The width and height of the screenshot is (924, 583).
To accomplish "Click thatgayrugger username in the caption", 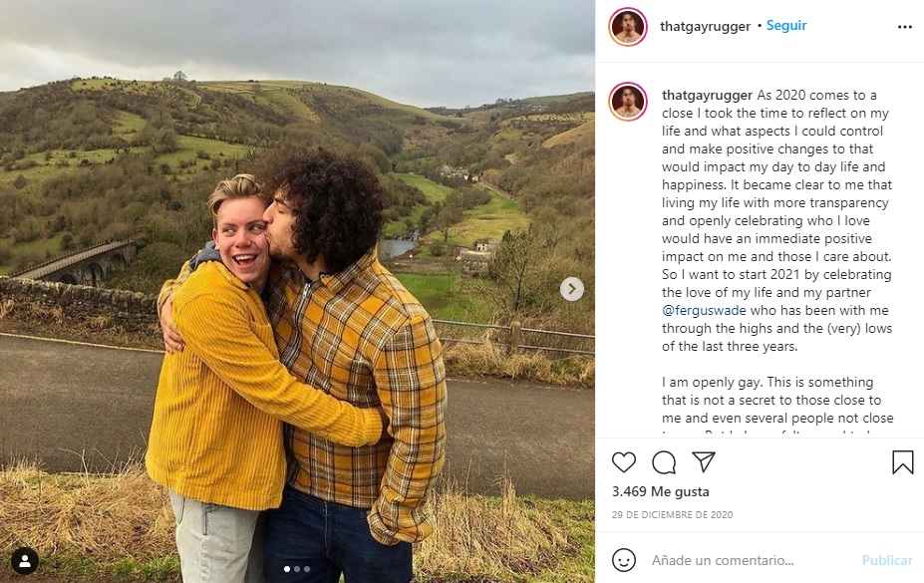I will point(707,96).
